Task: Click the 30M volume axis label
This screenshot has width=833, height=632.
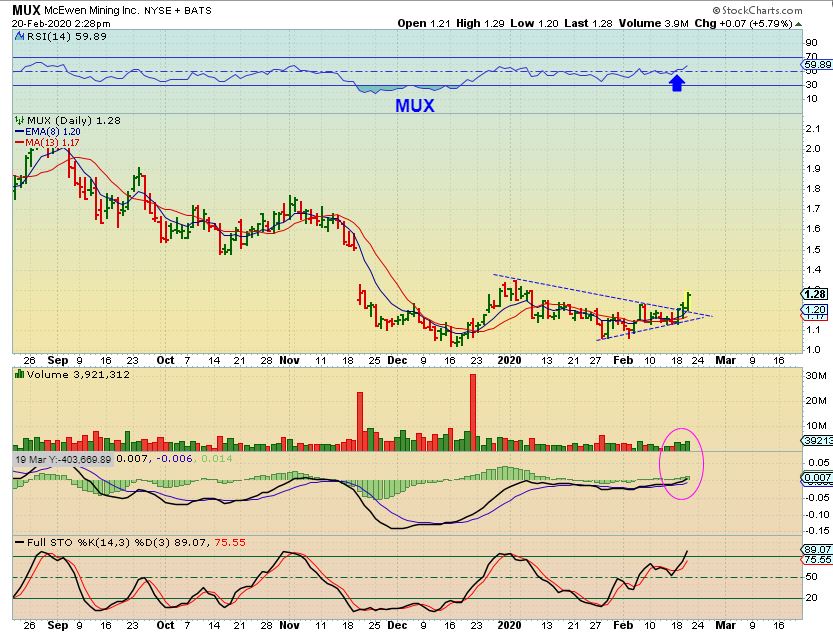Action: pos(815,376)
